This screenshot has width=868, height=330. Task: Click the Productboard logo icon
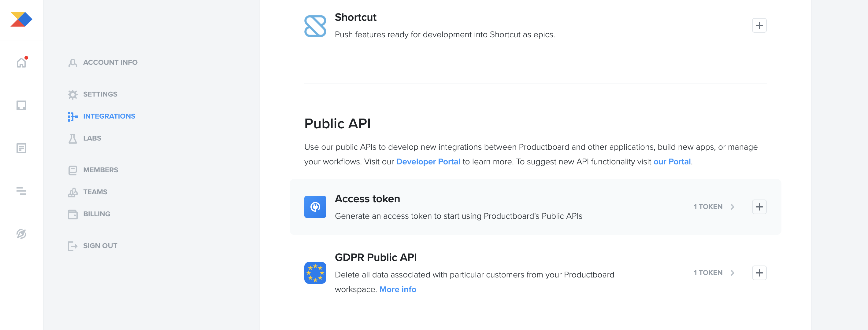[x=21, y=19]
